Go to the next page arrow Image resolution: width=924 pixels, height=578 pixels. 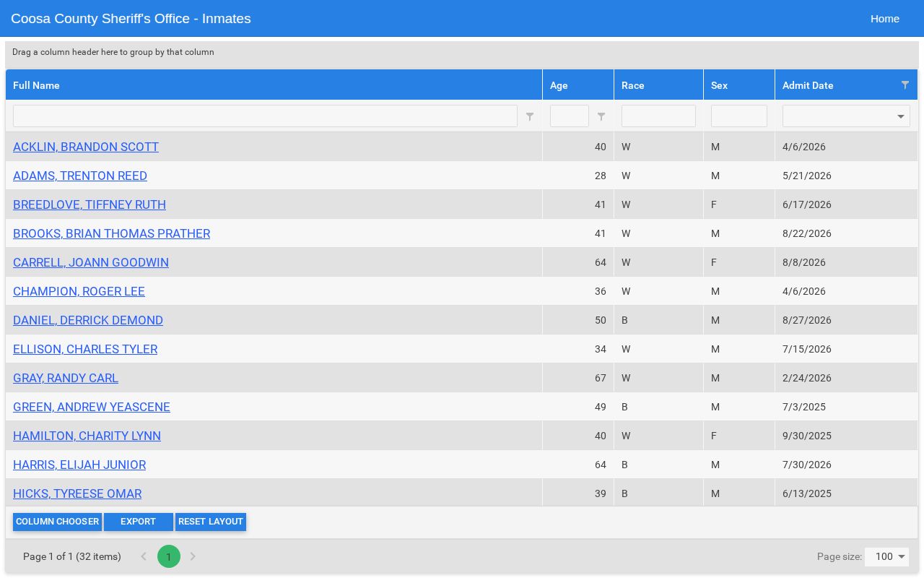[193, 556]
